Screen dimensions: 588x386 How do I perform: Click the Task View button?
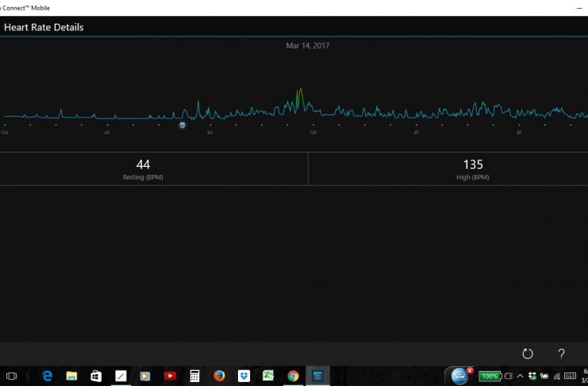click(11, 376)
